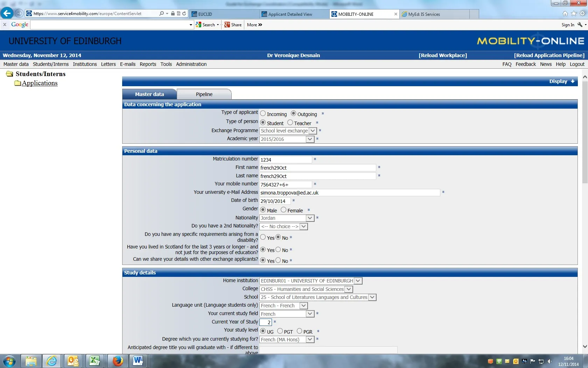This screenshot has height=368, width=588.
Task: Open the Administration menu
Action: pos(191,64)
